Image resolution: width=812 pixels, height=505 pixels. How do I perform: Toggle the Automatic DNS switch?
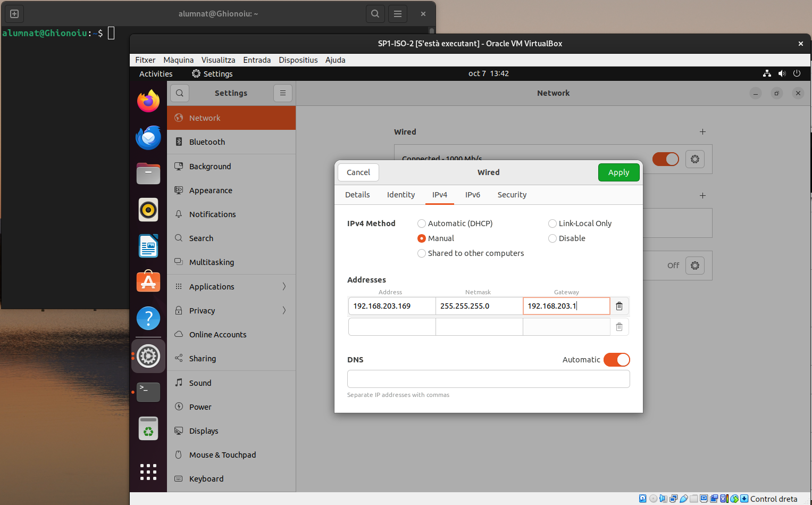coord(616,360)
